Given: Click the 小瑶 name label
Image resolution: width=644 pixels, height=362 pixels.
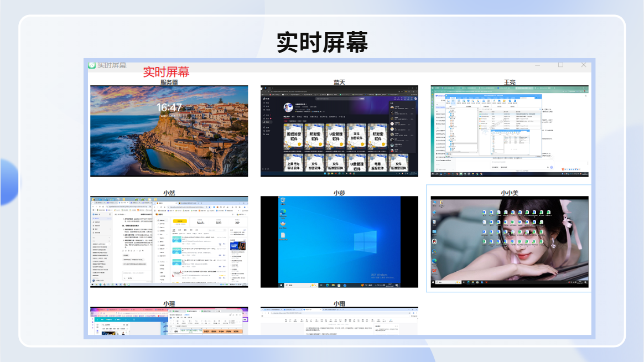Looking at the screenshot, I should coord(169,304).
